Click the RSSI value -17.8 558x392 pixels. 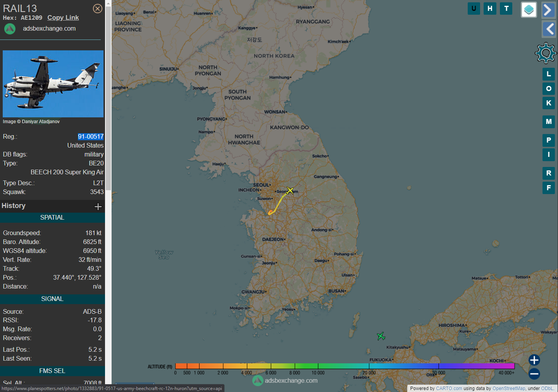[x=95, y=320]
